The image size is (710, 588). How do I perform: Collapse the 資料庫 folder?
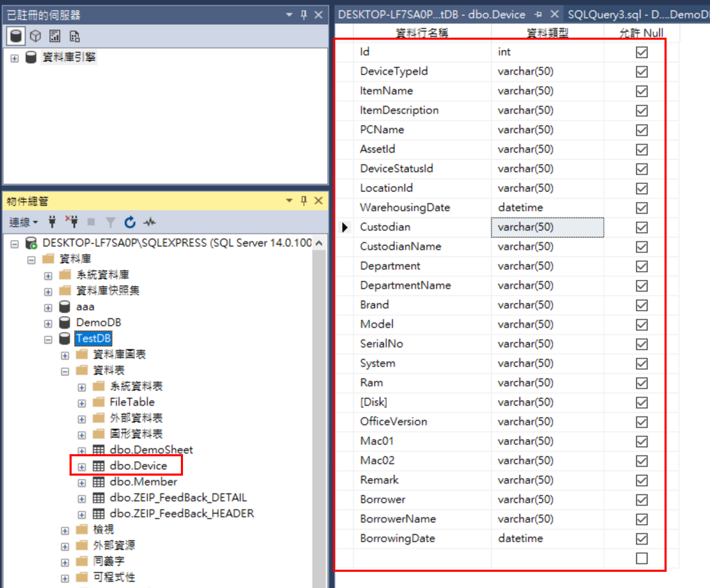tap(31, 260)
